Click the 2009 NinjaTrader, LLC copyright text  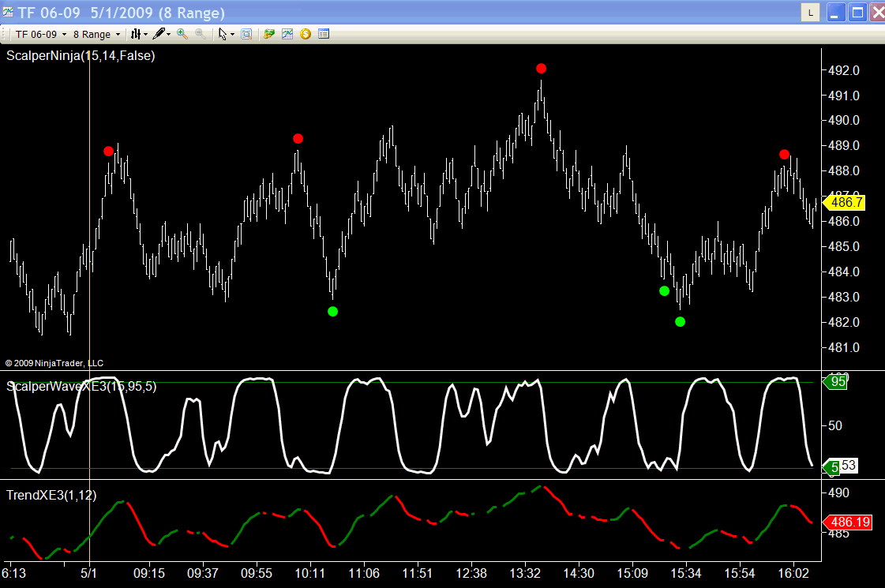[x=54, y=363]
